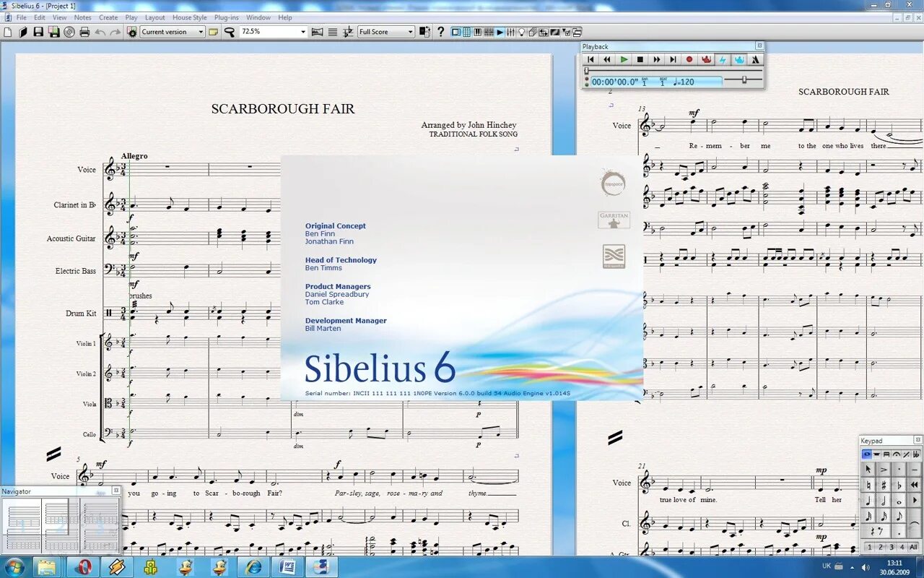This screenshot has width=924, height=578.
Task: Open the File menu
Action: 21,17
